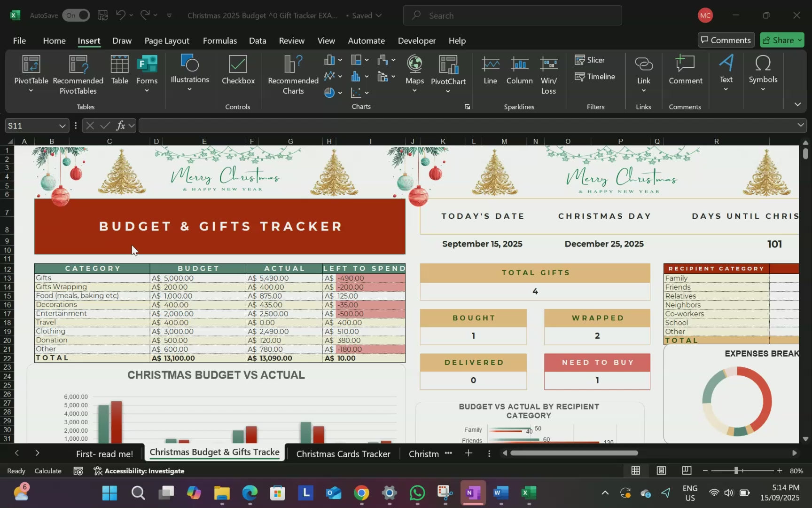Click the PivotTable icon
The image size is (812, 508).
[31, 64]
